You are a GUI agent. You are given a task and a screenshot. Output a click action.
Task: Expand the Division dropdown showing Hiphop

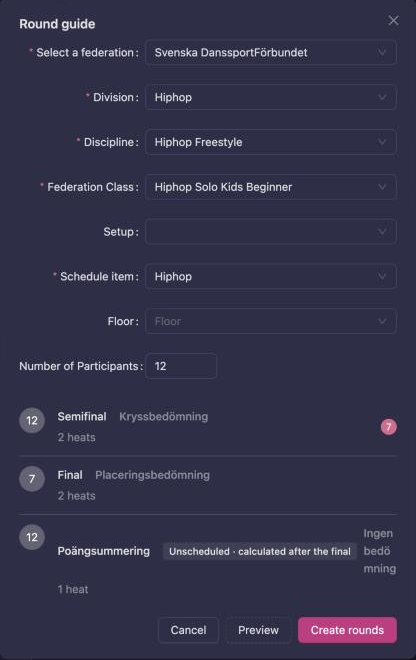click(271, 97)
